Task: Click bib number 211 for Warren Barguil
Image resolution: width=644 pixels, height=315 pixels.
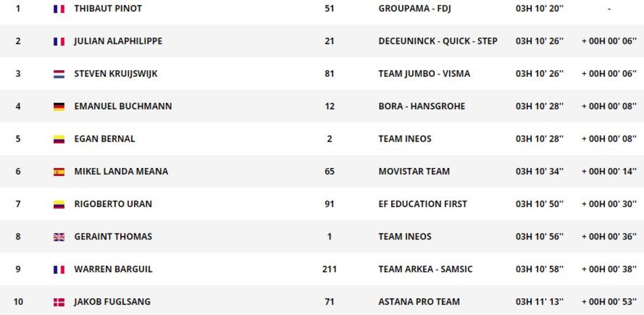Action: click(x=330, y=269)
